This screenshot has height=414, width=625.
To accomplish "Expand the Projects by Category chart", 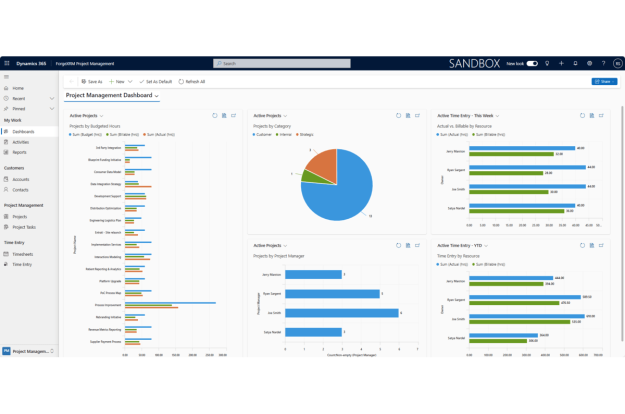I will tap(417, 116).
